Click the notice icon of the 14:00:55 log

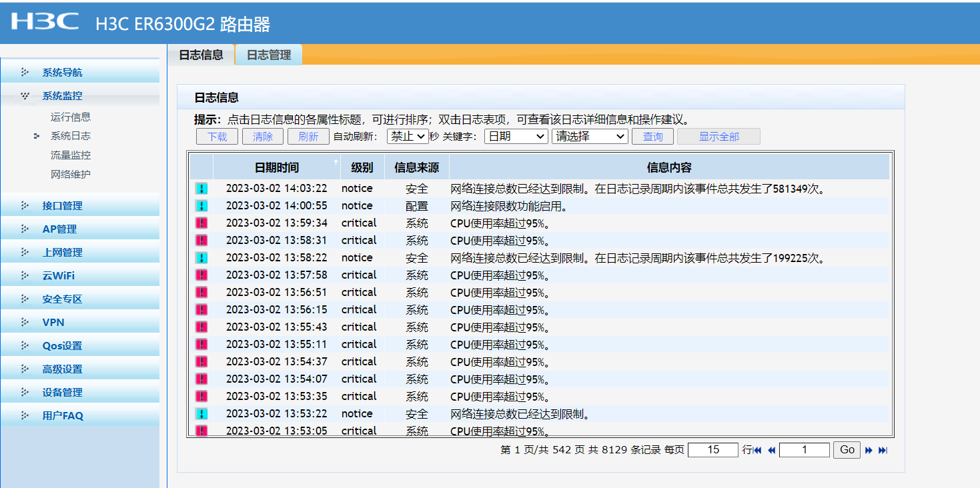click(x=201, y=206)
